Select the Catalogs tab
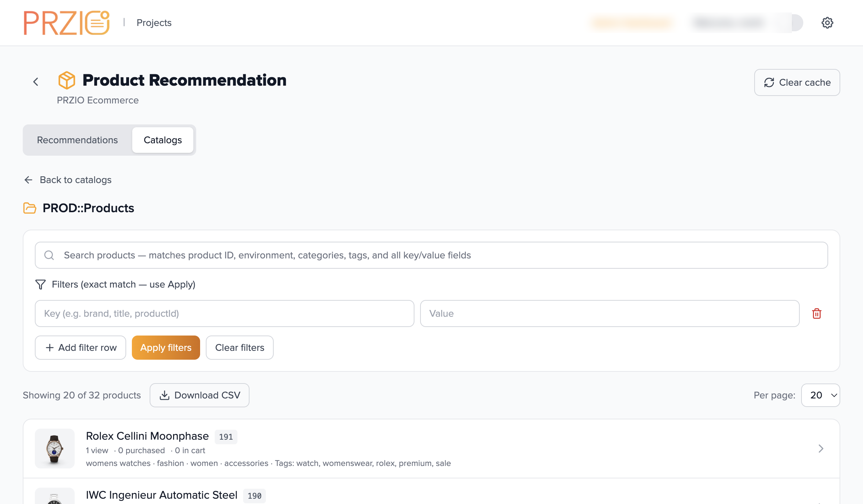Viewport: 863px width, 504px height. [x=162, y=140]
